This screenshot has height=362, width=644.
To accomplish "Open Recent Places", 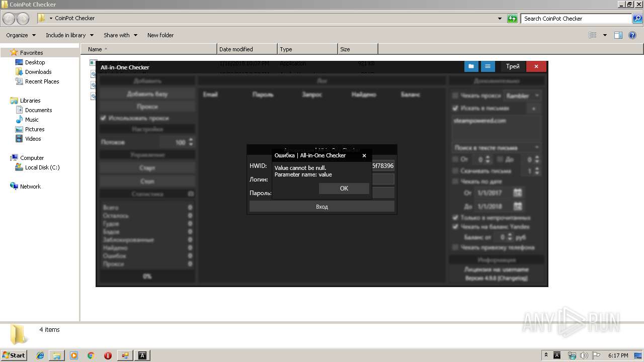I will coord(42,81).
